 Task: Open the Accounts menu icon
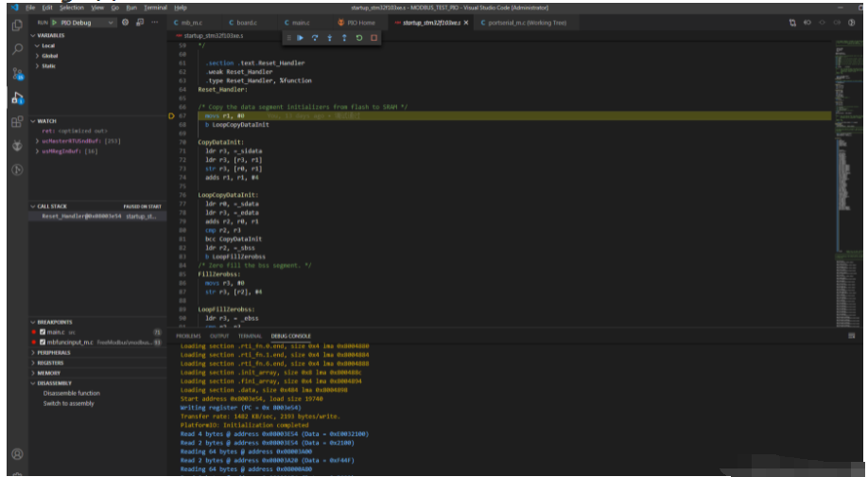pos(17,454)
